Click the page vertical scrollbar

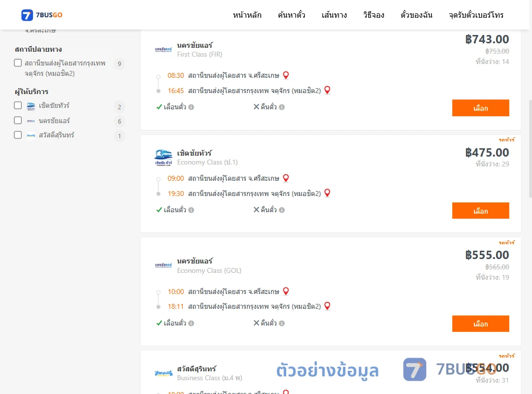coord(531,149)
